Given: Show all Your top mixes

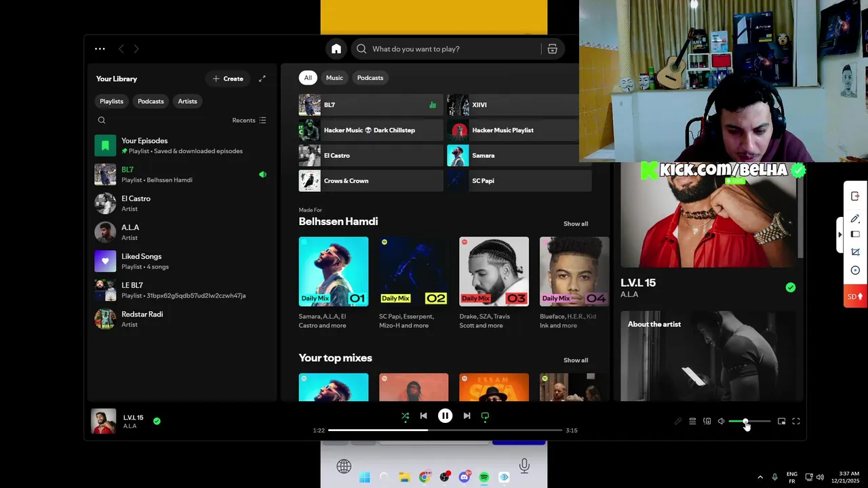Looking at the screenshot, I should [576, 360].
